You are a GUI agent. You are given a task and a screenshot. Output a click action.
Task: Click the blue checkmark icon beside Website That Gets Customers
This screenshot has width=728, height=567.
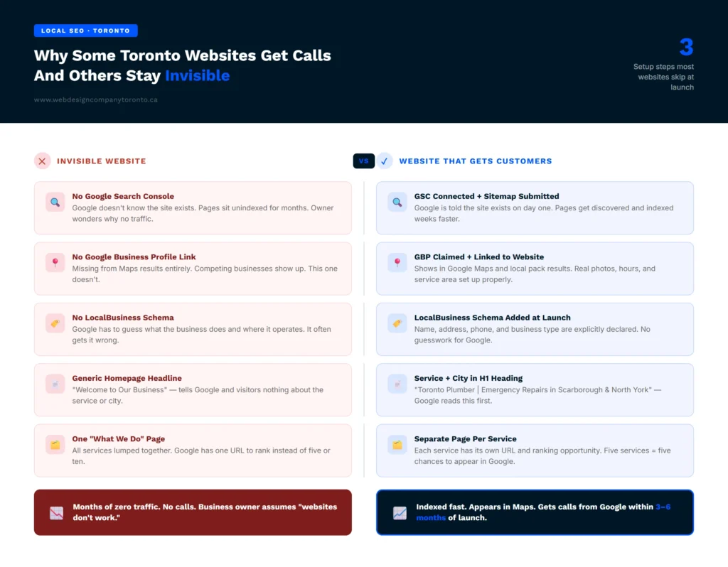click(385, 161)
